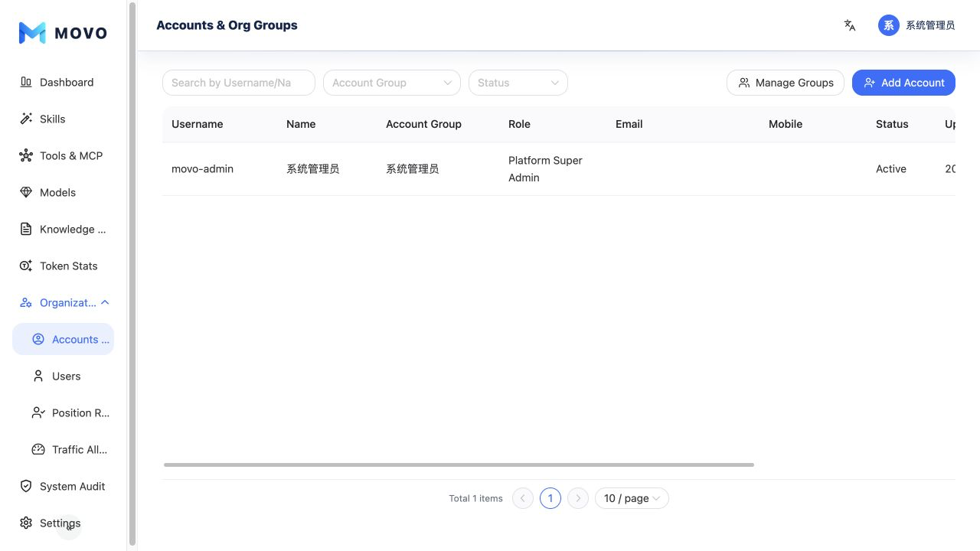
Task: Click the Knowledge document icon
Action: 26,229
